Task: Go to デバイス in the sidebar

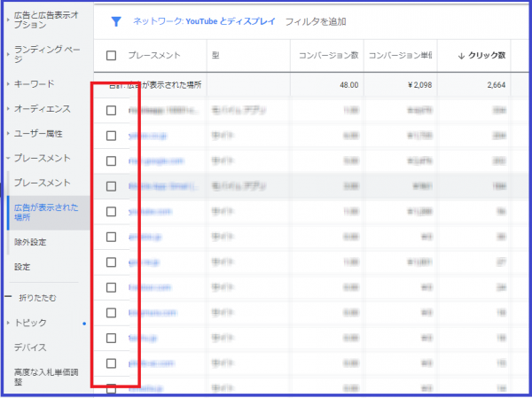Action: (30, 347)
